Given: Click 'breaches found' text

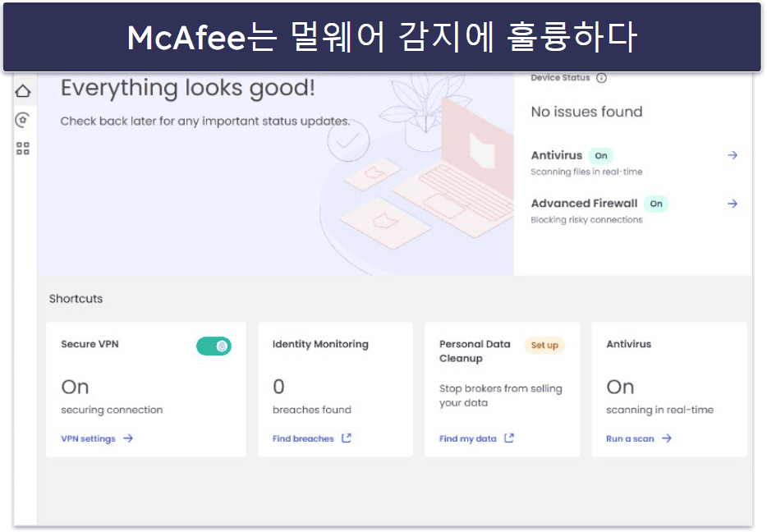Looking at the screenshot, I should (311, 410).
